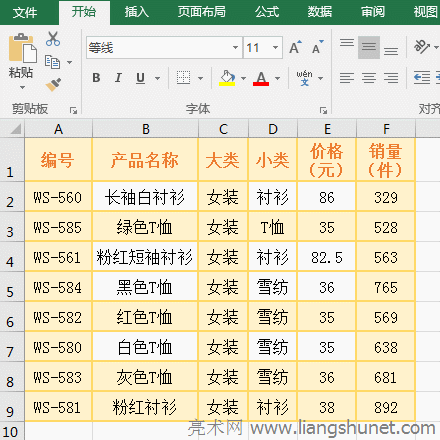The height and width of the screenshot is (440, 440).
Task: Select sales cell 765
Action: tap(386, 287)
